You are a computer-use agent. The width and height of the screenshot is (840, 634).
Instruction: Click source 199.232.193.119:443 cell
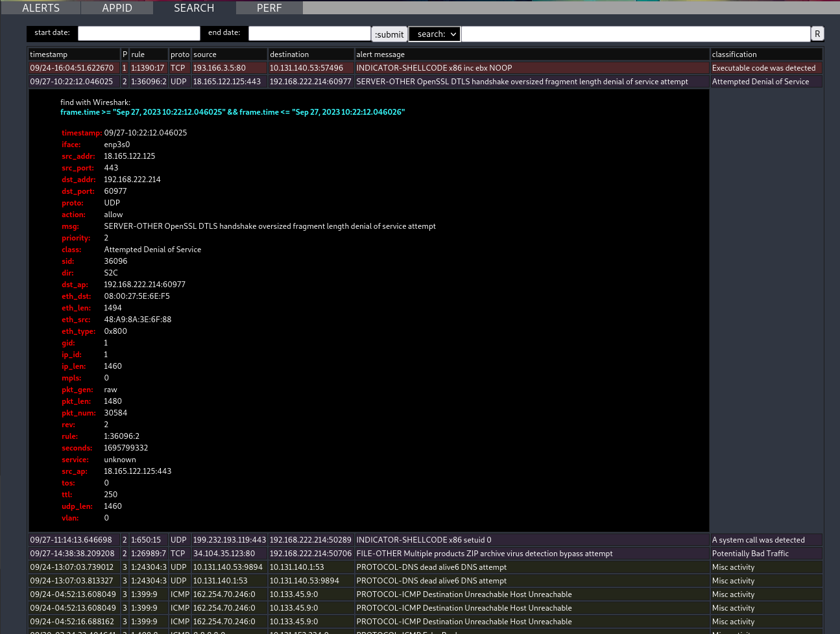pos(230,540)
